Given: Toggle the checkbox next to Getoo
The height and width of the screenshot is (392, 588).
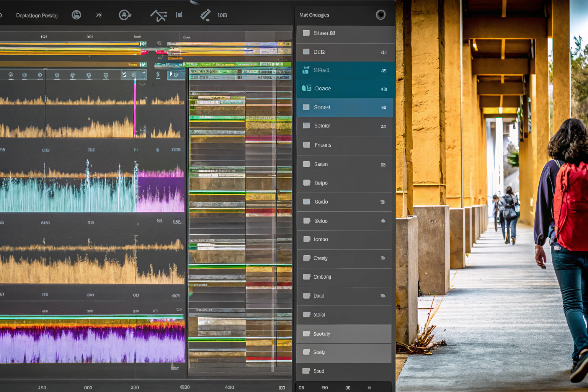Looking at the screenshot, I should [306, 220].
